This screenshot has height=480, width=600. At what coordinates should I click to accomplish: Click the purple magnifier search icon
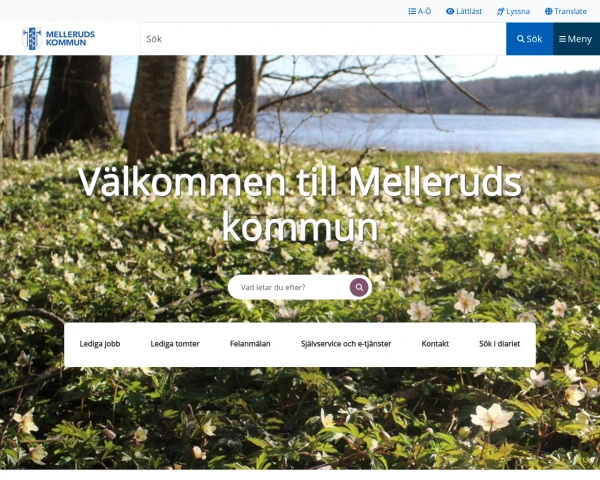tap(359, 287)
